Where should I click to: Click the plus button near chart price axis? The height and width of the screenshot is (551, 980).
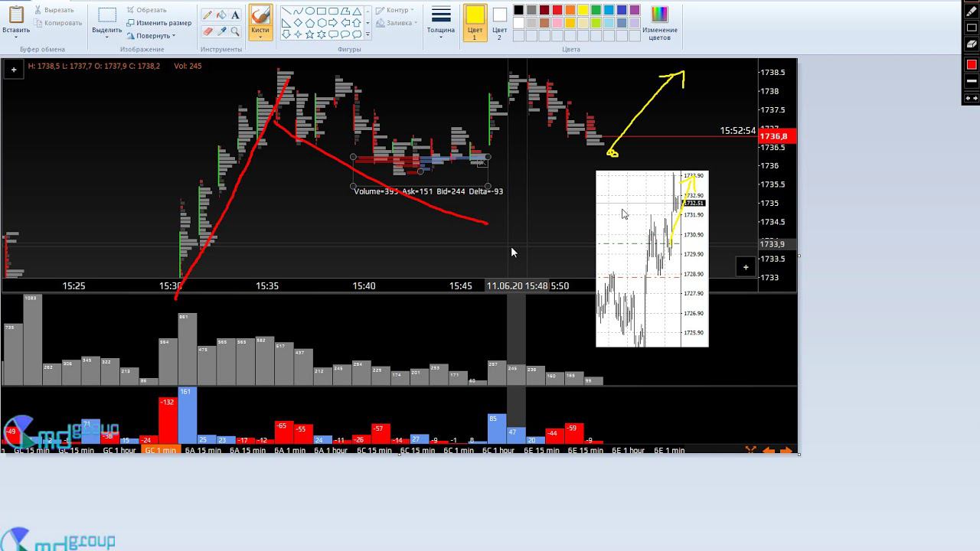(746, 267)
